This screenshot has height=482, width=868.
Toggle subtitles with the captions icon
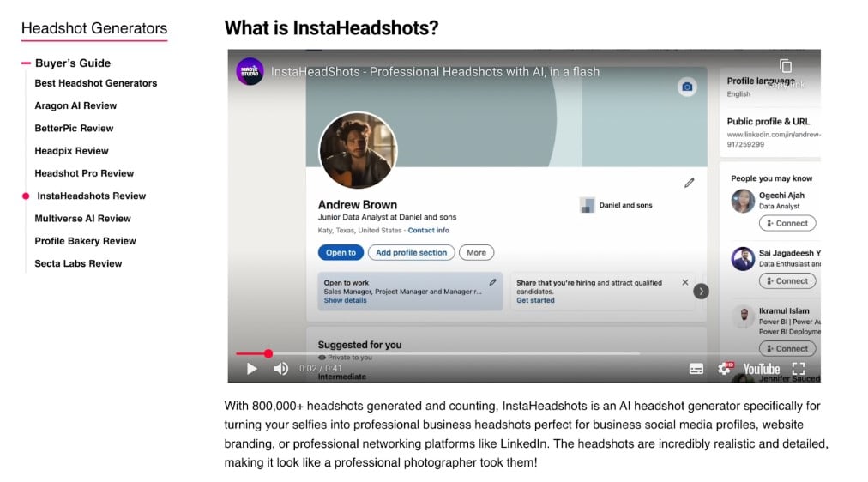click(696, 369)
